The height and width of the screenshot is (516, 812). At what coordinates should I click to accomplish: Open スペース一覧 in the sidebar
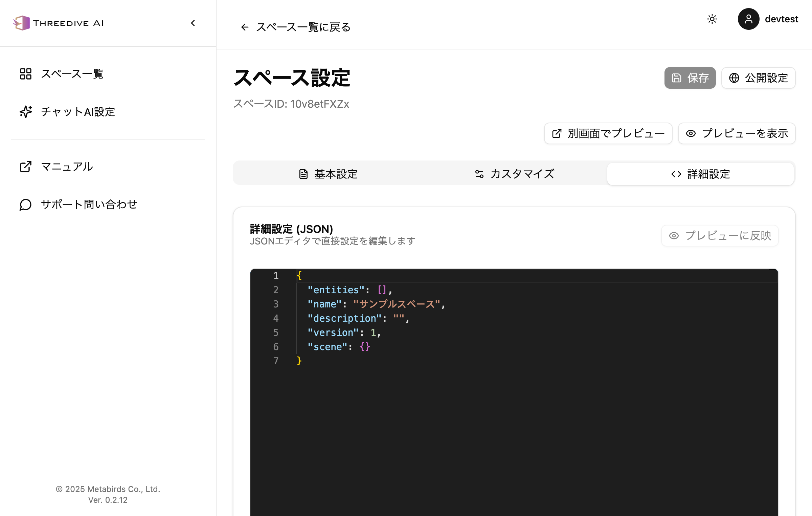pyautogui.click(x=108, y=74)
